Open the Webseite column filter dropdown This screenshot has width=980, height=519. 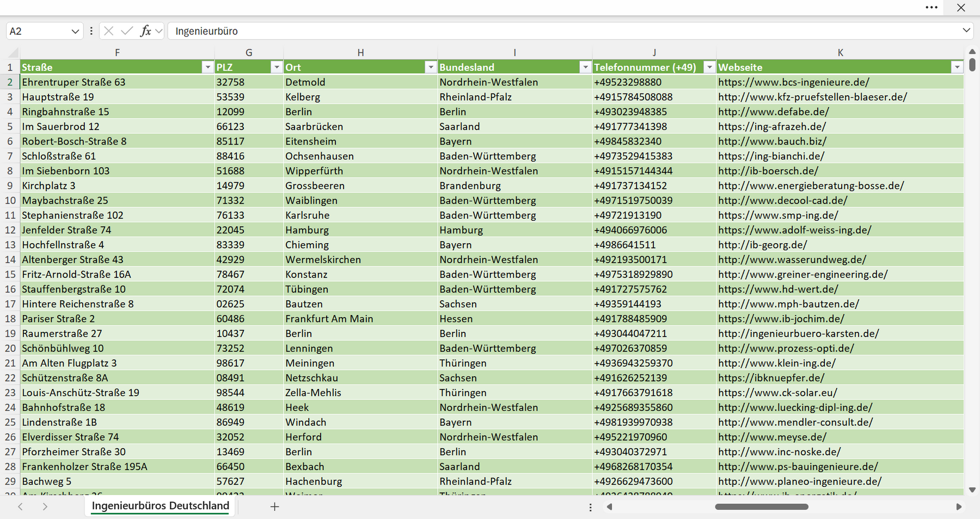pyautogui.click(x=957, y=67)
